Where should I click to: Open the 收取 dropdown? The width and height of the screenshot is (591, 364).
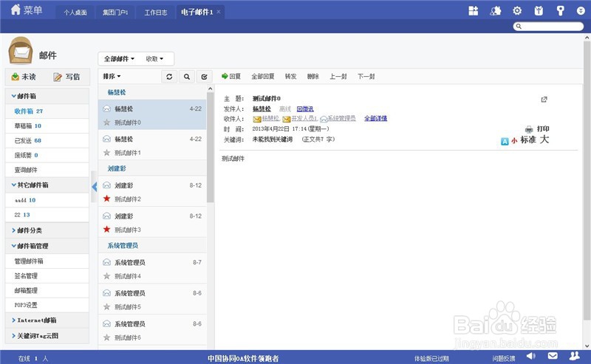tap(154, 59)
